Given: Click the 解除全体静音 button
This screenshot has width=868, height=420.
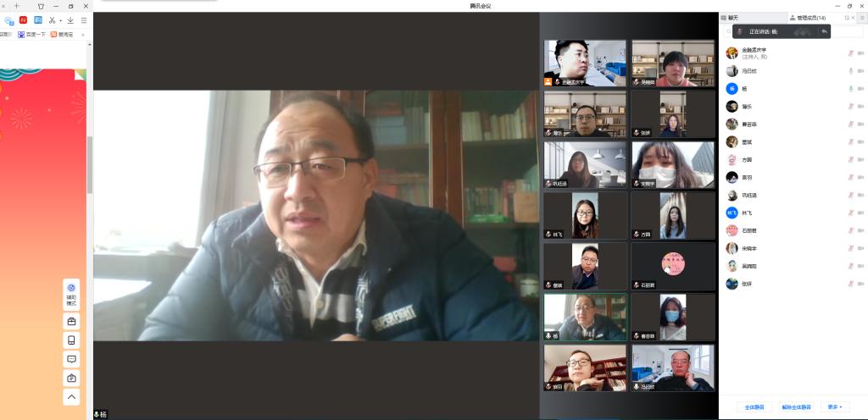Looking at the screenshot, I should tap(796, 407).
